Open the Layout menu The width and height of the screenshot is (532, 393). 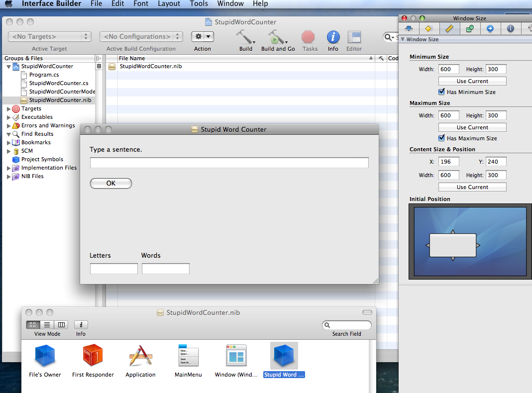tap(169, 3)
